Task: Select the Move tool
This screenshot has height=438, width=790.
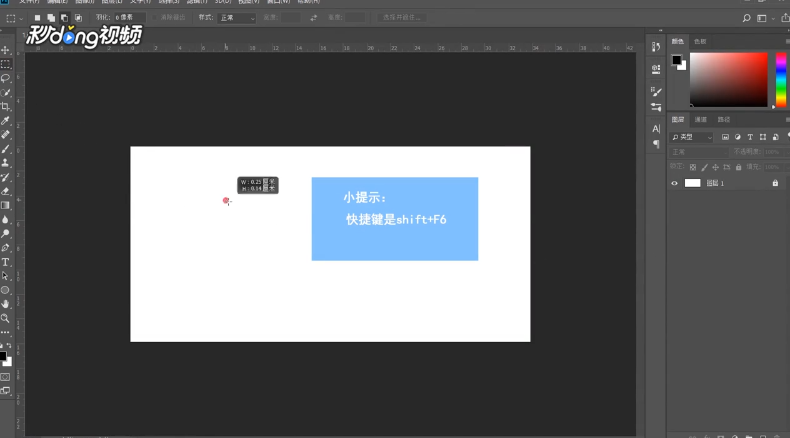Action: click(x=6, y=50)
